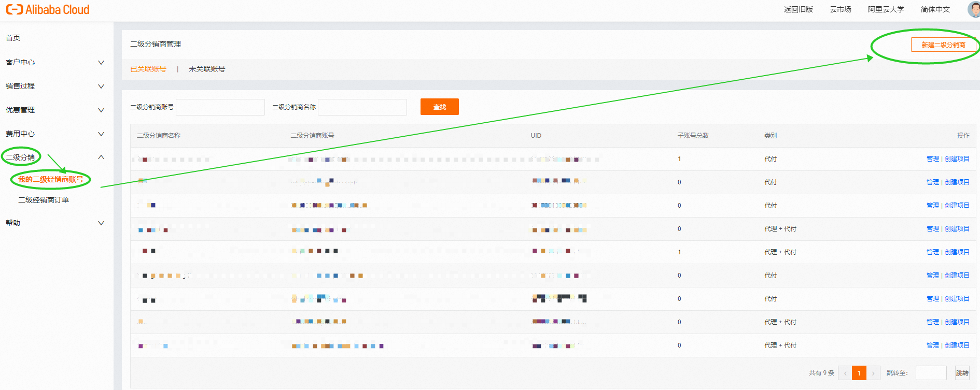980x390 pixels.
Task: Click the UID column header
Action: pos(536,136)
